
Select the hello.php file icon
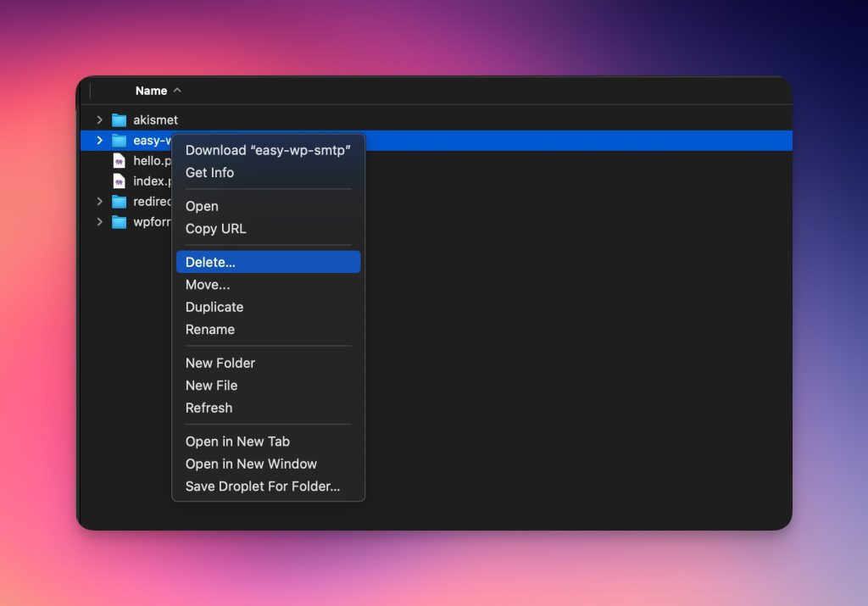click(x=120, y=161)
